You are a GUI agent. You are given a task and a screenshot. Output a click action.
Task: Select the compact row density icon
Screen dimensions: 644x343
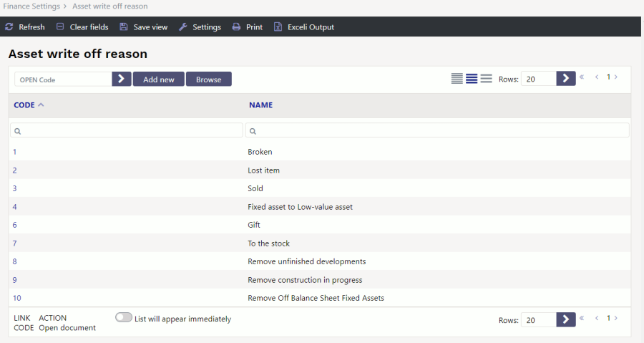point(457,79)
